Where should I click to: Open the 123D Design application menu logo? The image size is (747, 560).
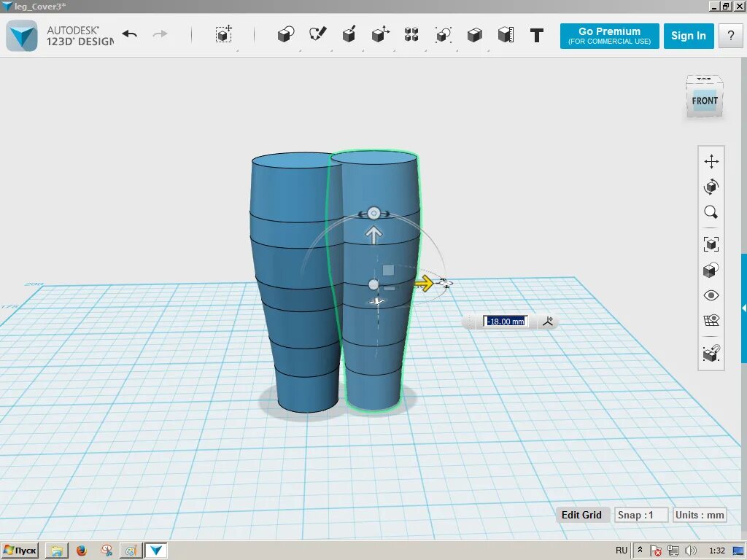[22, 36]
